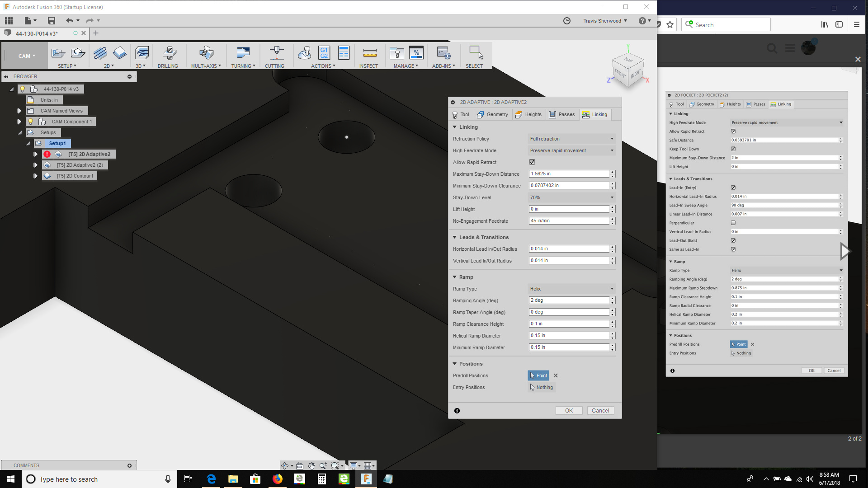Select the Multi-Axis milling icon
Screen dimensions: 868x488
pyautogui.click(x=206, y=53)
